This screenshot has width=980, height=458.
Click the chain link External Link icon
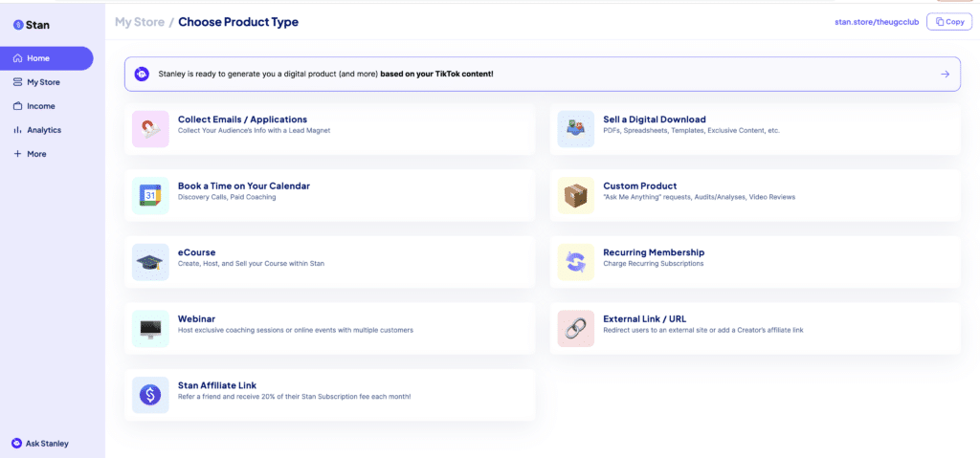[x=575, y=329]
